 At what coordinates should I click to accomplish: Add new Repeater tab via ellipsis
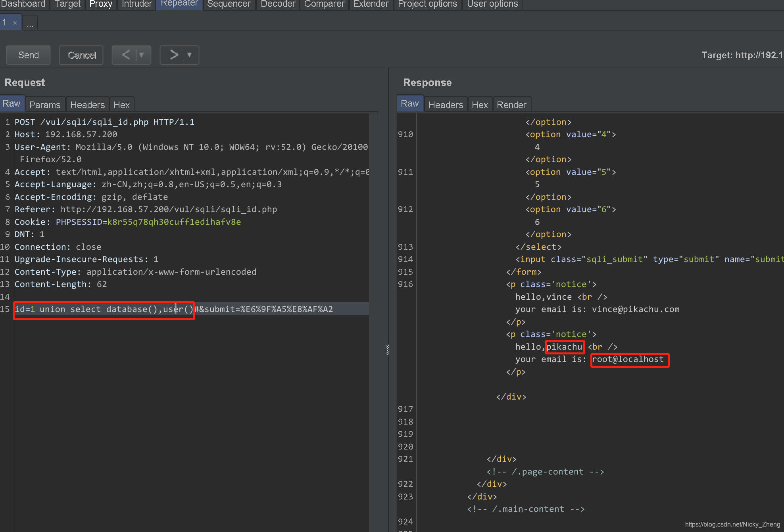point(30,23)
